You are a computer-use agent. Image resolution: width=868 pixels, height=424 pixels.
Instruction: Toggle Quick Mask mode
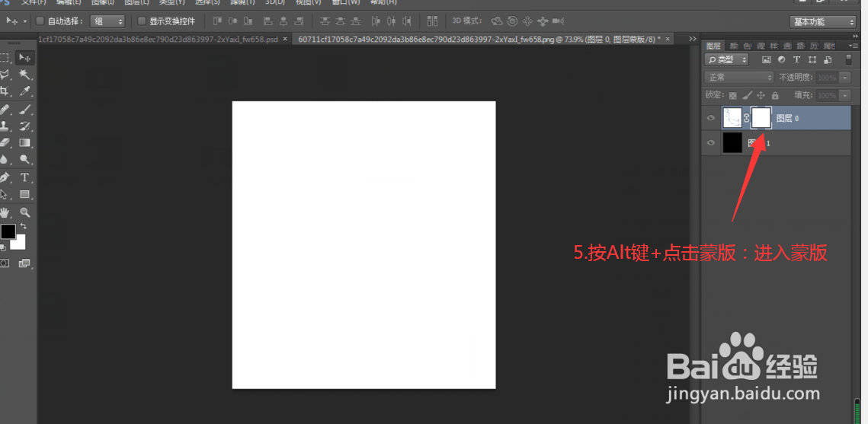[x=5, y=263]
